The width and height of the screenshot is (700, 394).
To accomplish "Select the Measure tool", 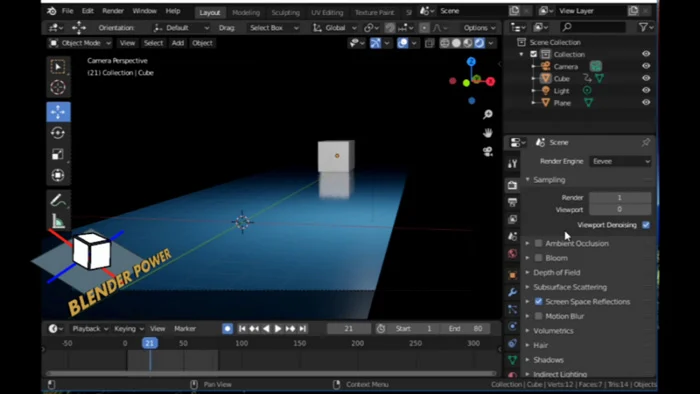I will pyautogui.click(x=58, y=221).
